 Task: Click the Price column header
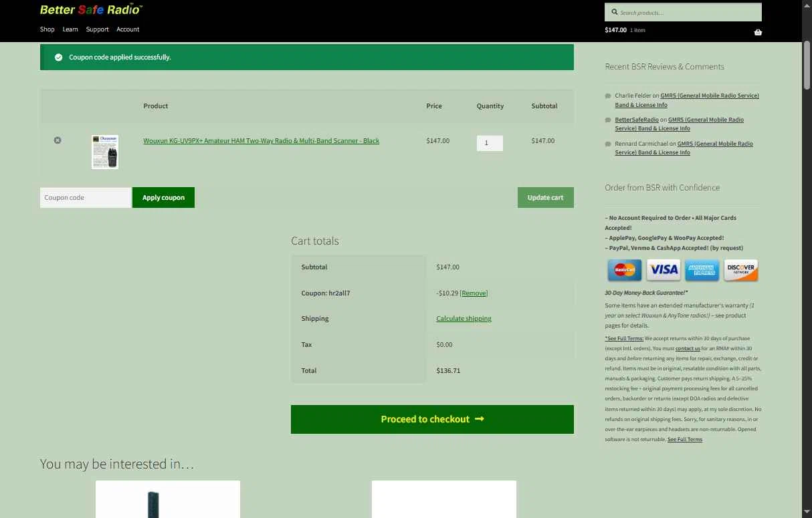point(434,106)
